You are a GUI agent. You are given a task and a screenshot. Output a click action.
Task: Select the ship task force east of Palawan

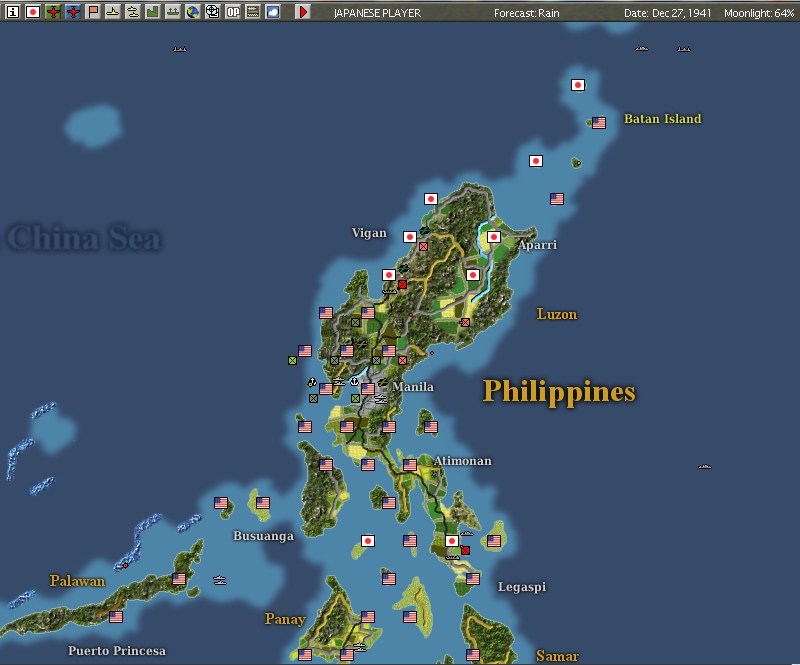pos(220,580)
